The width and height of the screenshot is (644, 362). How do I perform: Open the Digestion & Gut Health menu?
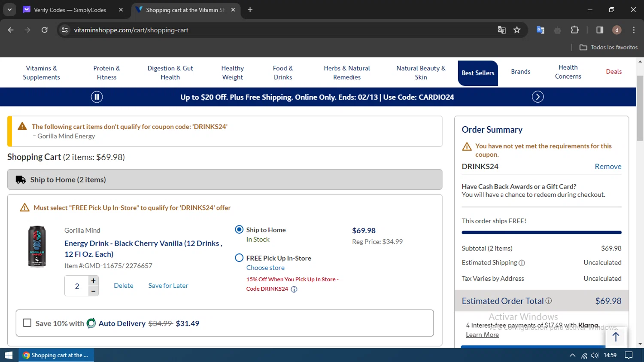click(x=170, y=73)
